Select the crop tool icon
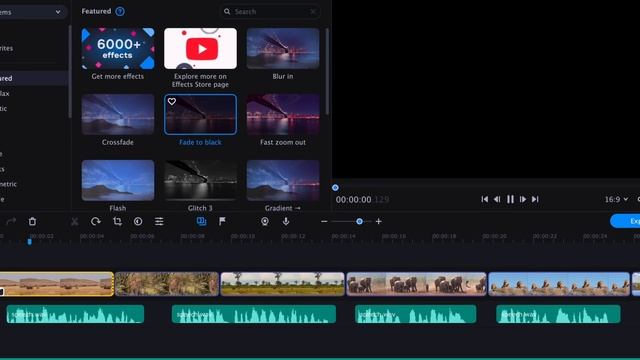The image size is (640, 360). click(117, 221)
